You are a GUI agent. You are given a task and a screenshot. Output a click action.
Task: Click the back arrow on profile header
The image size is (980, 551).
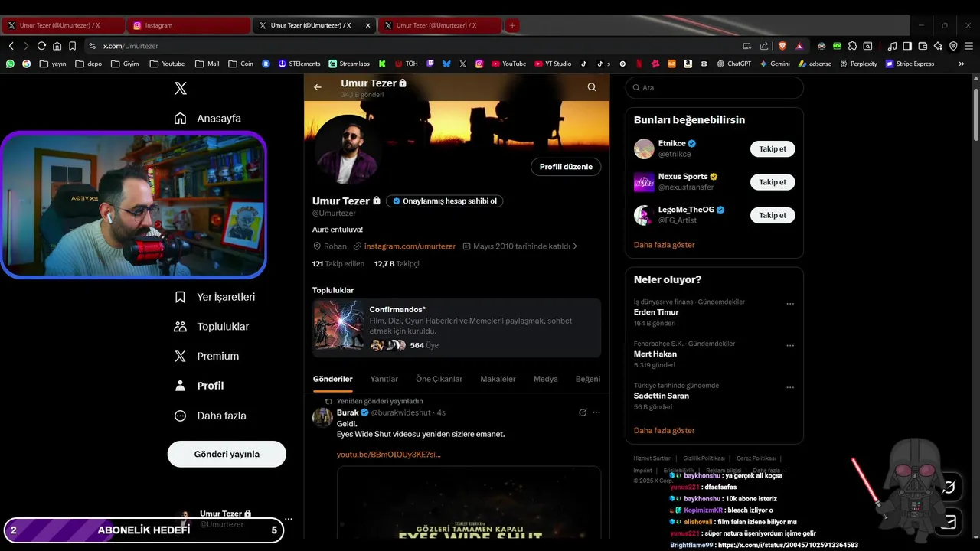318,87
